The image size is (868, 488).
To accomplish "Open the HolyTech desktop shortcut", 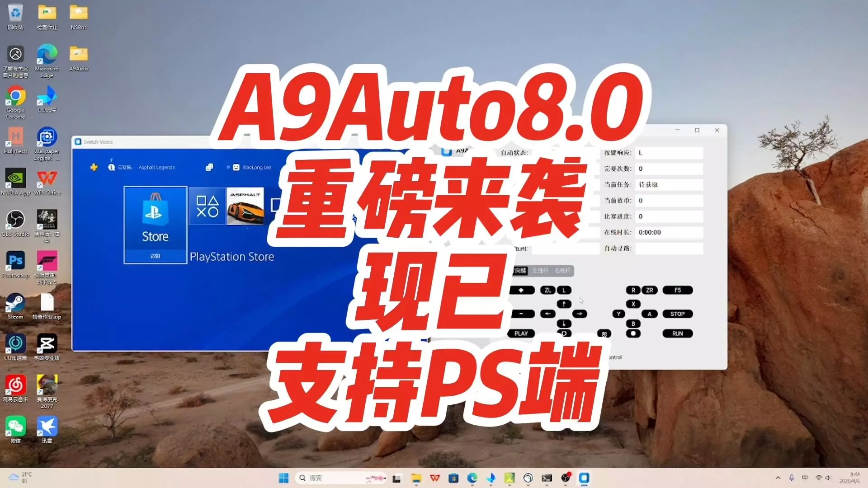I will [x=15, y=140].
